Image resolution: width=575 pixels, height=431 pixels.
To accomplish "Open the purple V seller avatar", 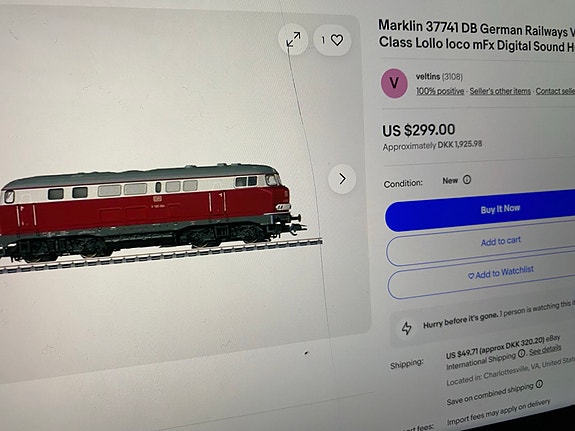I will coord(394,83).
